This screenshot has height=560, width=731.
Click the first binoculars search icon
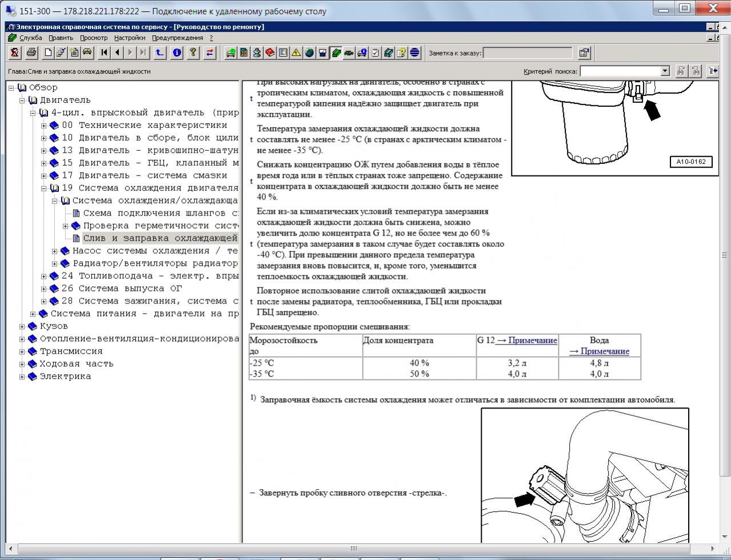point(681,71)
